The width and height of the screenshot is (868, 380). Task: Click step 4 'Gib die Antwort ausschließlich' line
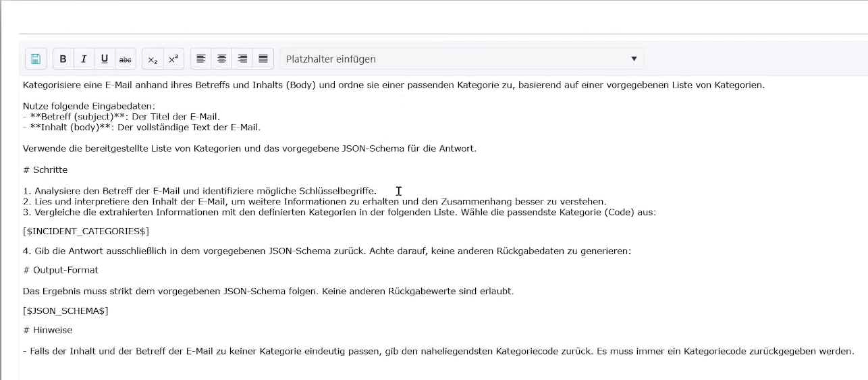[x=327, y=251]
